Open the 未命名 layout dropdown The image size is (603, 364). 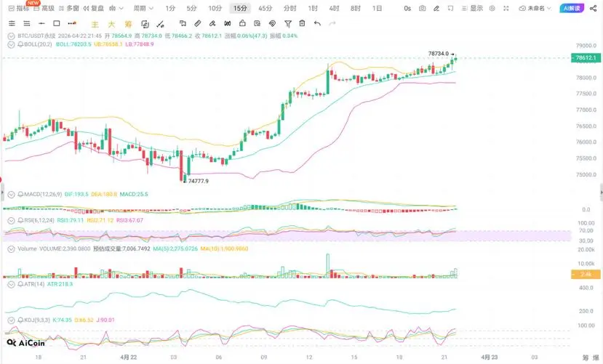(535, 8)
